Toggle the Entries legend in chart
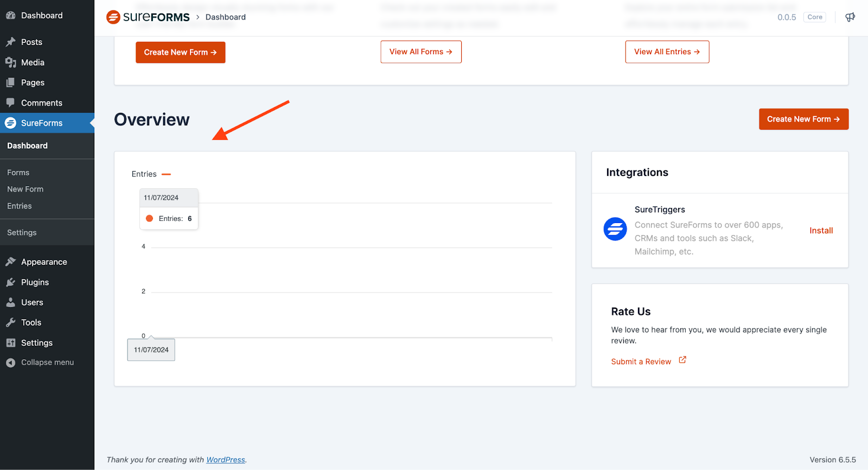868x470 pixels. [151, 174]
